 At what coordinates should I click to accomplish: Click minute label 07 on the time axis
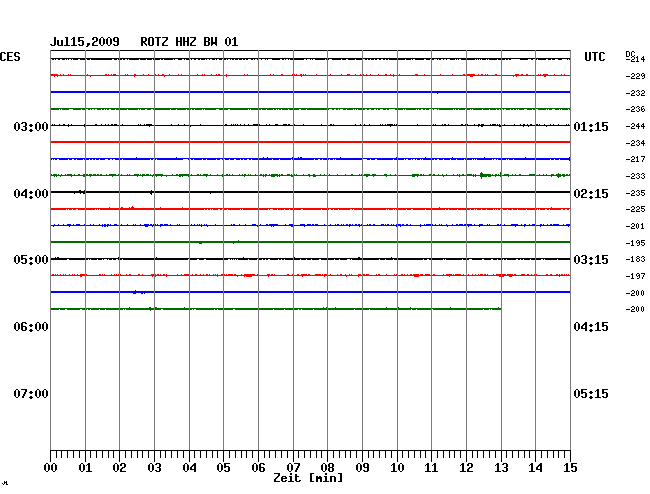coord(293,468)
